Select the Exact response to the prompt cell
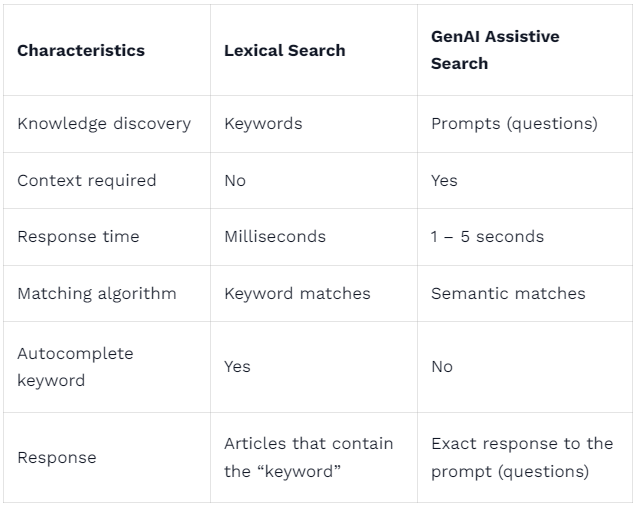This screenshot has height=506, width=636. [522, 457]
